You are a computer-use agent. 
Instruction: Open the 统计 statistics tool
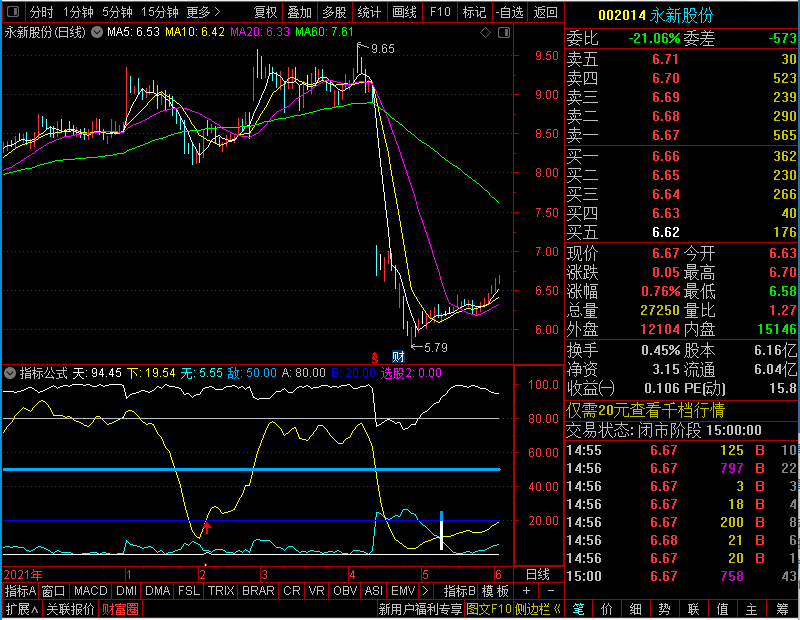(369, 12)
